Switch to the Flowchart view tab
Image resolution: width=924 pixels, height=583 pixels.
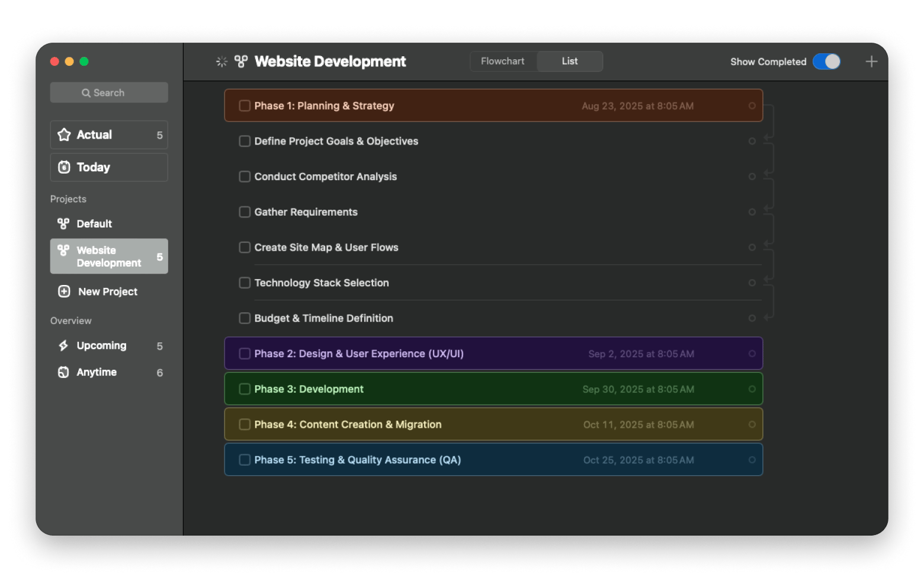click(x=503, y=61)
